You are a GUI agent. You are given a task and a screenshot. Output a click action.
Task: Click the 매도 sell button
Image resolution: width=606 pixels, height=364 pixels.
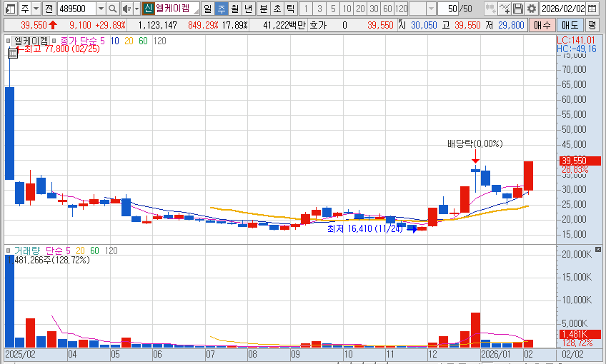[570, 26]
